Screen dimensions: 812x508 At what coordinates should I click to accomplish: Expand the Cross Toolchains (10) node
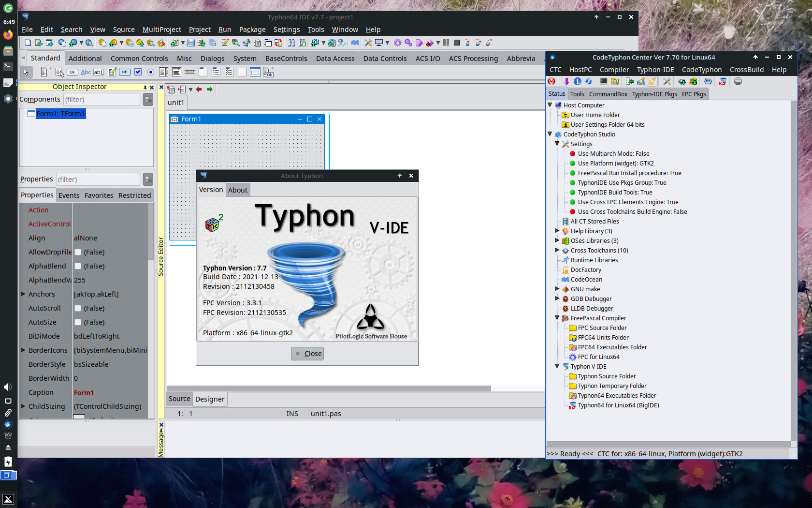(557, 250)
